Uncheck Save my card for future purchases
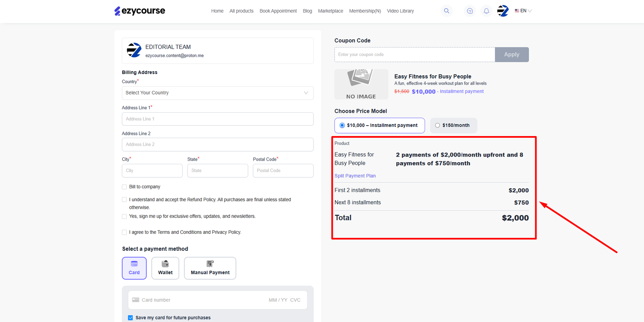Screen dimensions: 644x322 pos(130,318)
